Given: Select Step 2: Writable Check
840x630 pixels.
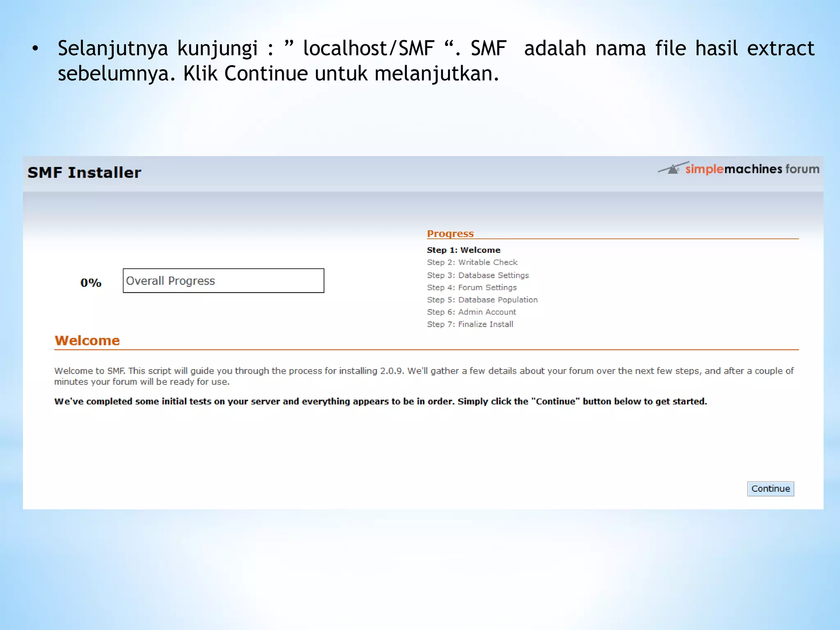Looking at the screenshot, I should tap(472, 262).
